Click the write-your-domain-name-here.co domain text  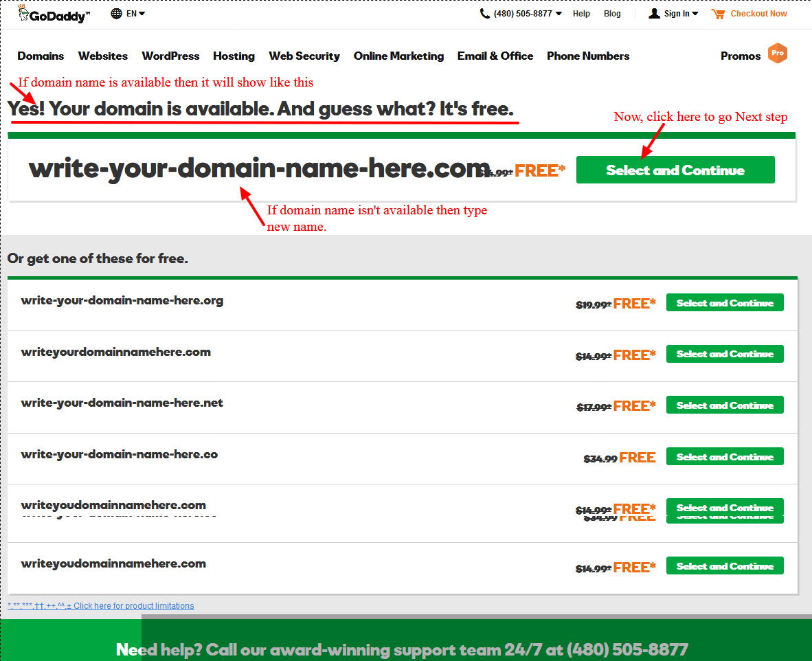tap(119, 454)
